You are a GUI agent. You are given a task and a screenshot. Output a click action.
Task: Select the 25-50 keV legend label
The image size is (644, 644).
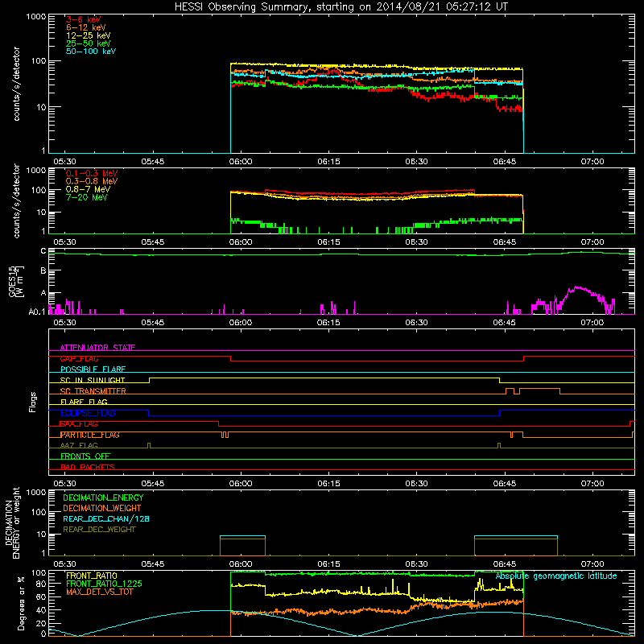pyautogui.click(x=89, y=43)
